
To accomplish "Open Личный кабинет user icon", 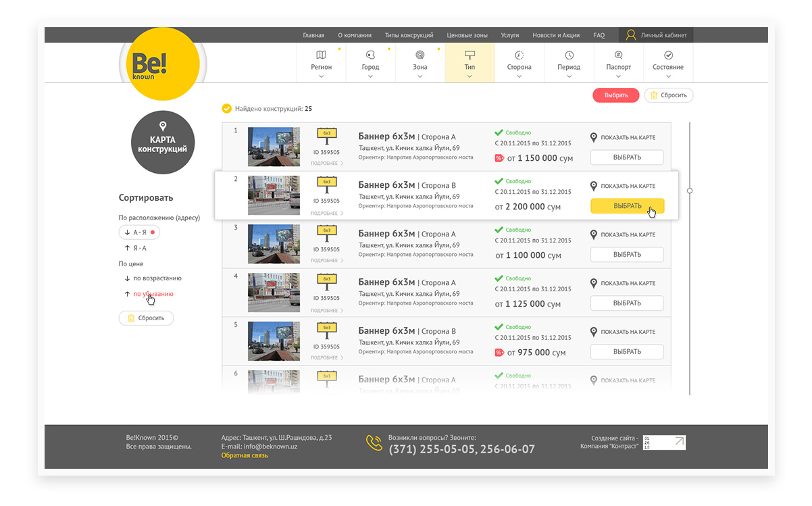I will [x=631, y=35].
